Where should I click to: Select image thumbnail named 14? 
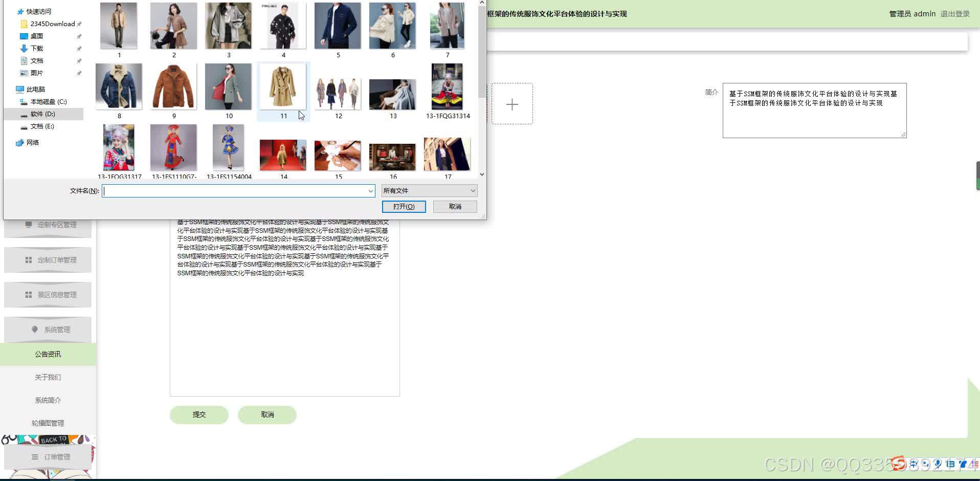pyautogui.click(x=283, y=155)
